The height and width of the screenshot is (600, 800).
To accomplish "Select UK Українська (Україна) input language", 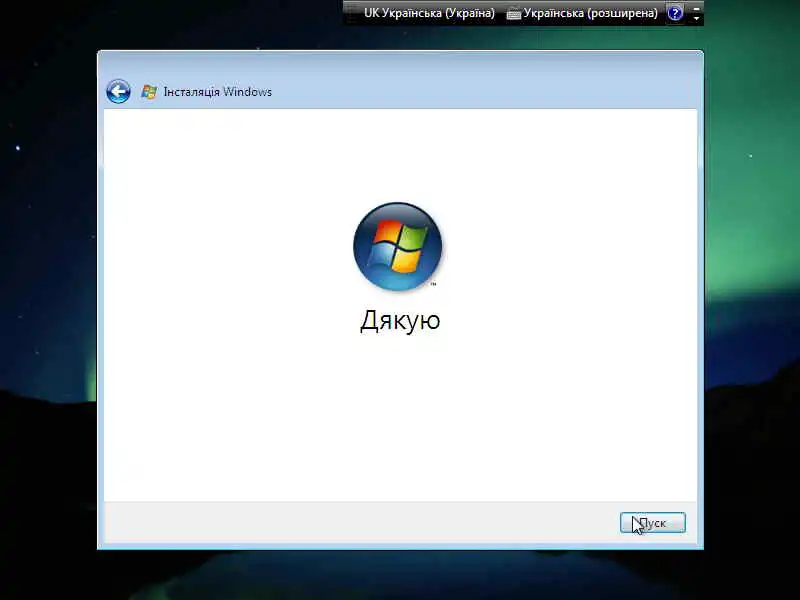I will (429, 13).
